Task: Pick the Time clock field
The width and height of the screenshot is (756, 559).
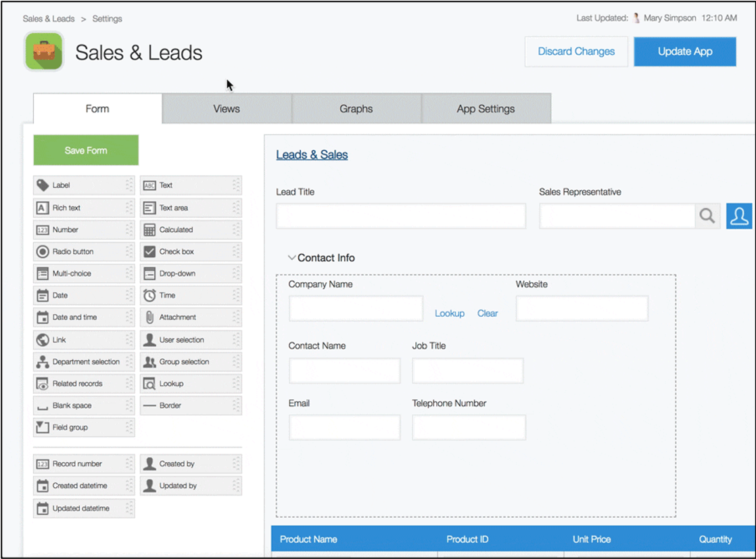Action: tap(149, 296)
